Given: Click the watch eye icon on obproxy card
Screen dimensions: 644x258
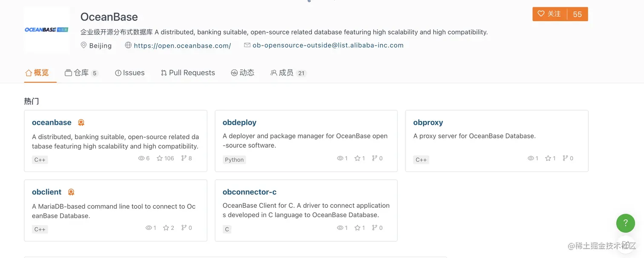Looking at the screenshot, I should [x=531, y=158].
